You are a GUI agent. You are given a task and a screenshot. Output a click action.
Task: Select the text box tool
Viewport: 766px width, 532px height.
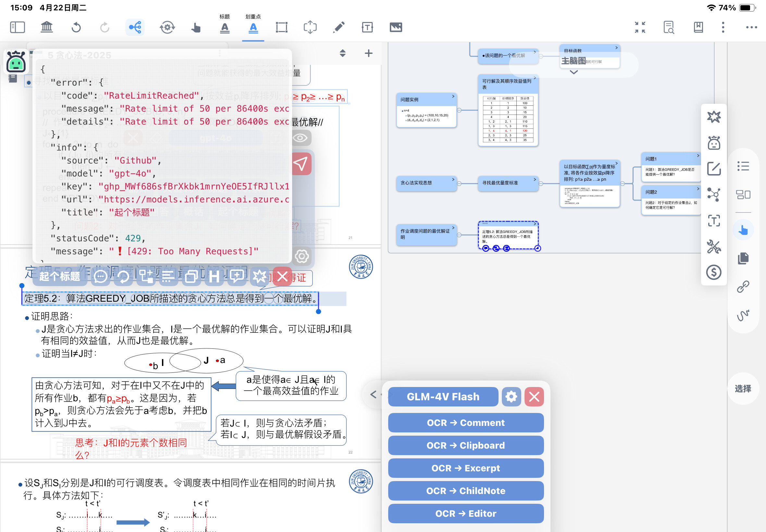coord(367,27)
